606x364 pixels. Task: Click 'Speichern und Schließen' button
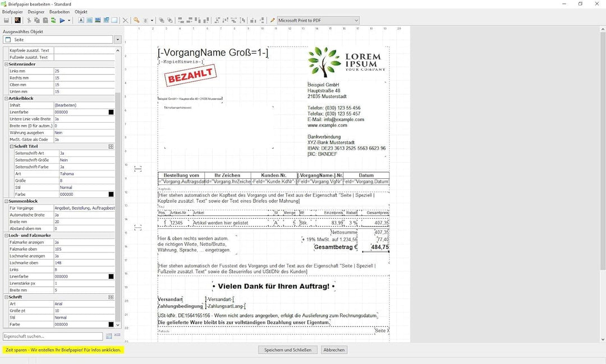[x=288, y=350]
